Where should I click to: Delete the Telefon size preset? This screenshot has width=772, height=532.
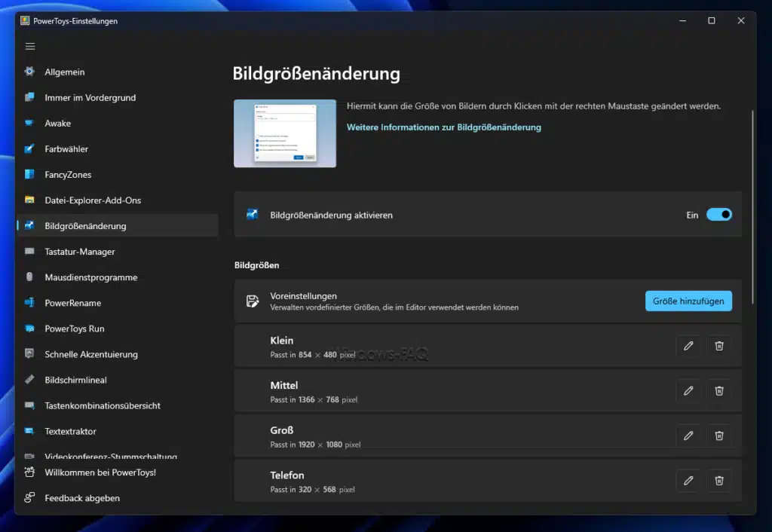718,480
